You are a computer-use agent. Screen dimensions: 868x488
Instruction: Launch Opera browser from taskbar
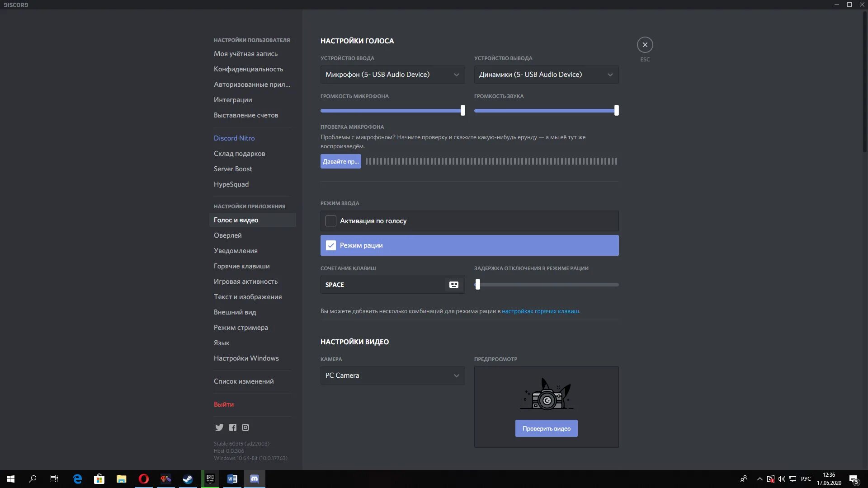(x=143, y=479)
